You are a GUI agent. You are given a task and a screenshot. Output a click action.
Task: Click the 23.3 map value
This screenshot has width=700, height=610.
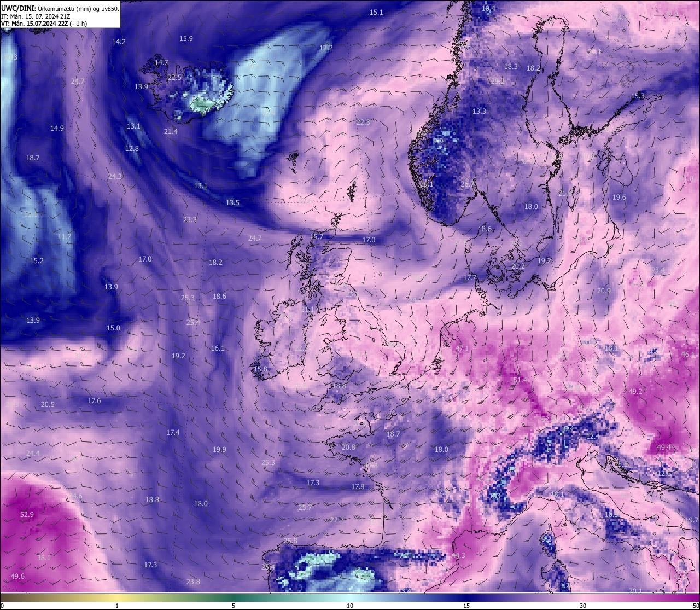(x=190, y=219)
